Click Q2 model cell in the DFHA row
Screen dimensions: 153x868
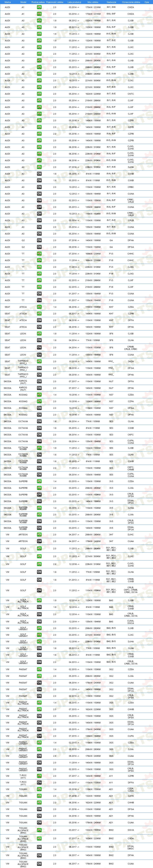pyautogui.click(x=23, y=241)
